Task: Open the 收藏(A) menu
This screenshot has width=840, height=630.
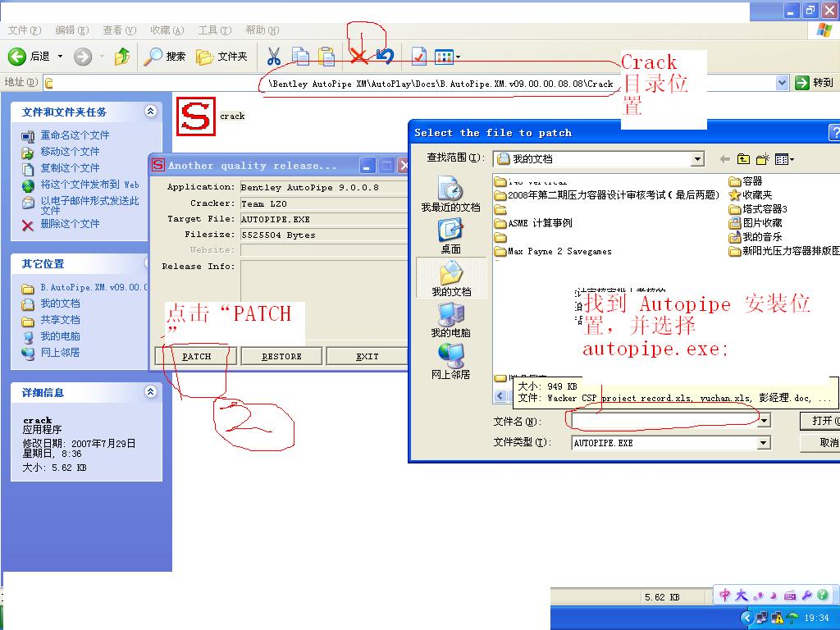Action: pos(167,30)
